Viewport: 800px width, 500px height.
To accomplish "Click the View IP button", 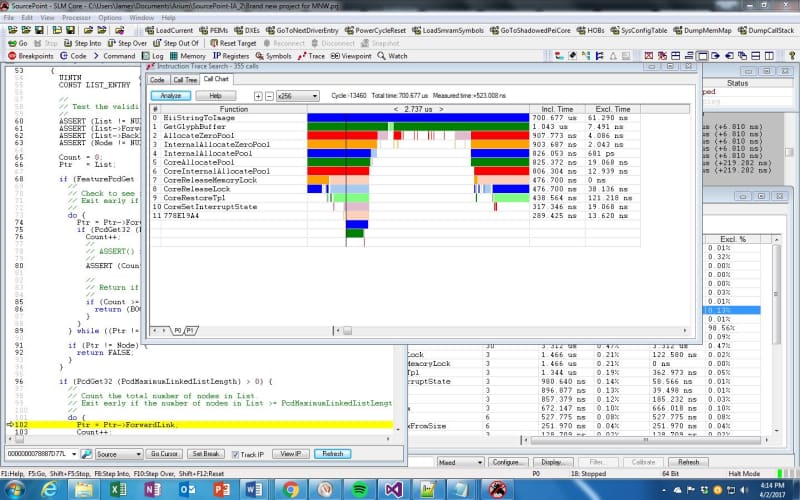I will point(291,454).
